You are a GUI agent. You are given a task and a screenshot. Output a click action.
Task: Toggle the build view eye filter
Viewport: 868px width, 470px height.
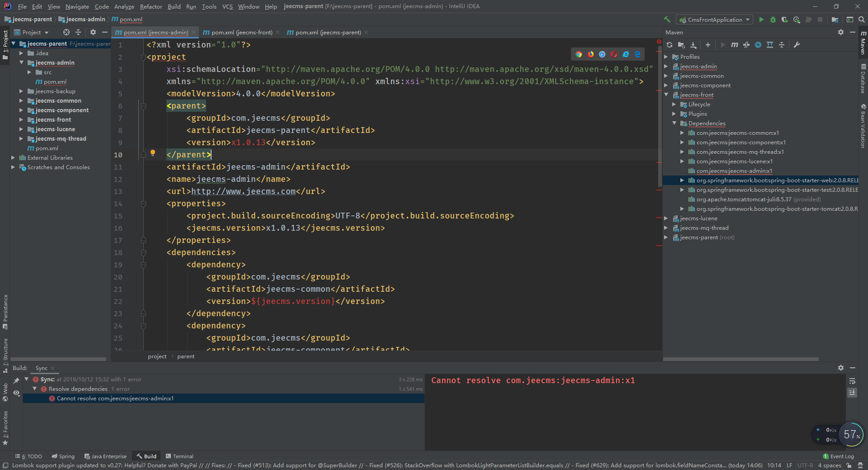(16, 393)
